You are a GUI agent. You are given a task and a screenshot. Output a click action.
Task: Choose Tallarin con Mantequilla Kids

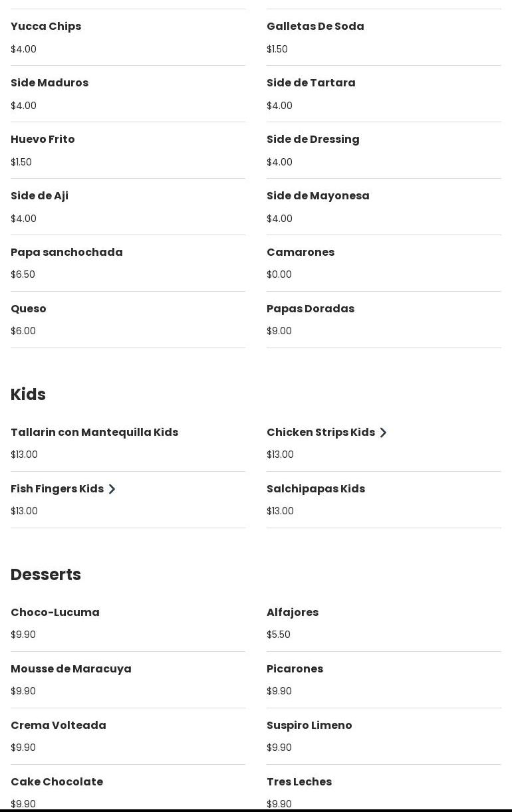point(94,433)
